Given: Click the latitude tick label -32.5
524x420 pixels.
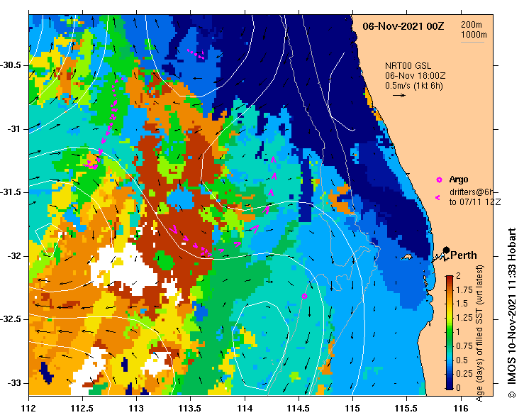Looking at the screenshot, I should [x=10, y=319].
